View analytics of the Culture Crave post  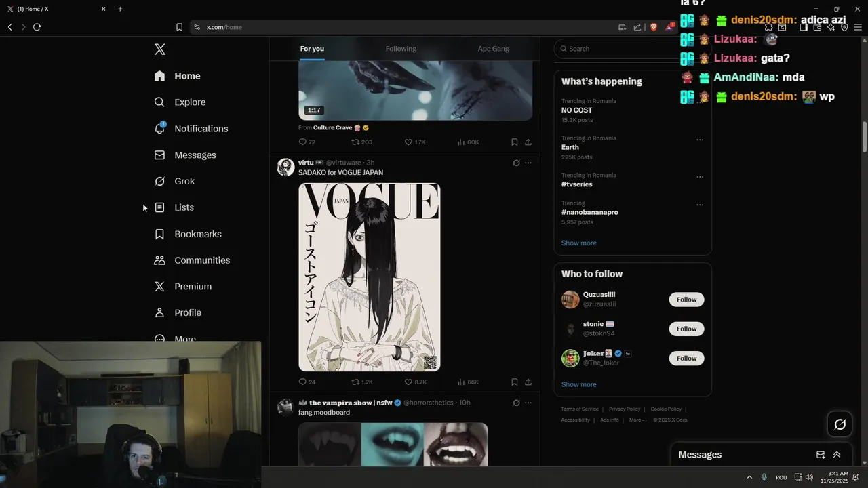tap(468, 142)
